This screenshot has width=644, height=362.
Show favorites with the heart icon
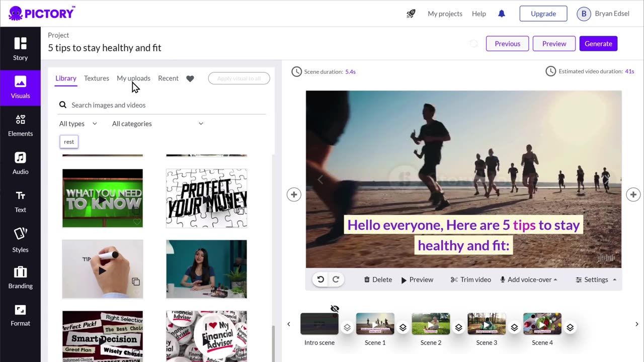(190, 78)
